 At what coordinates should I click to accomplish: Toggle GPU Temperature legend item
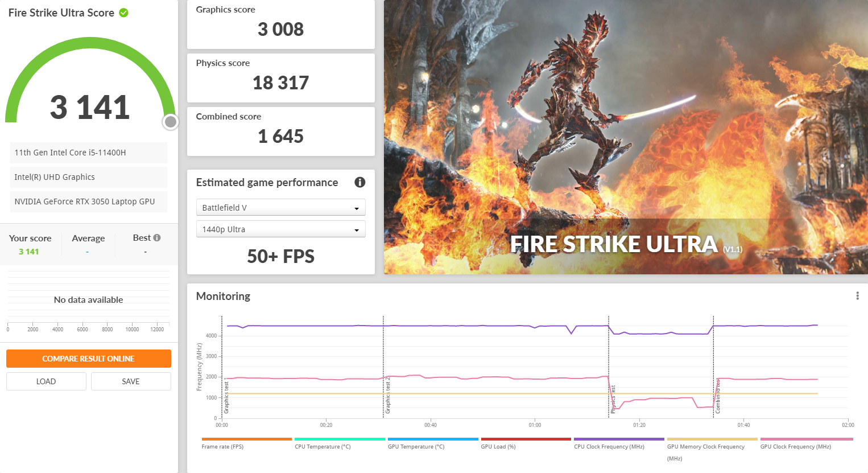tap(432, 443)
